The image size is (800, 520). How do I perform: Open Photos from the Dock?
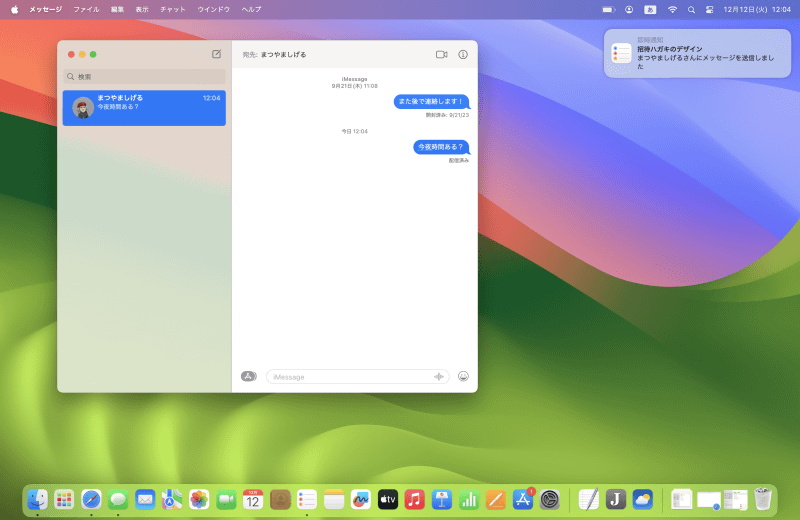tap(199, 499)
